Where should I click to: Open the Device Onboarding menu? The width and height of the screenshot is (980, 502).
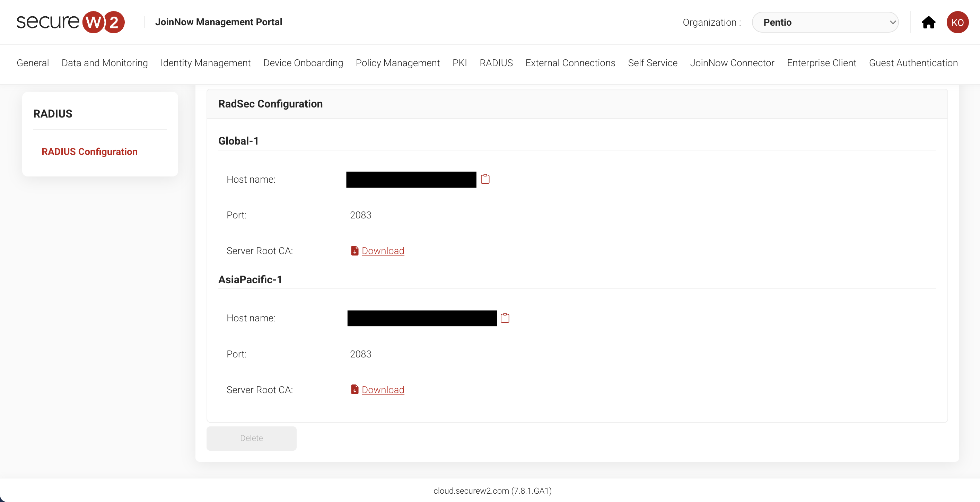click(303, 63)
